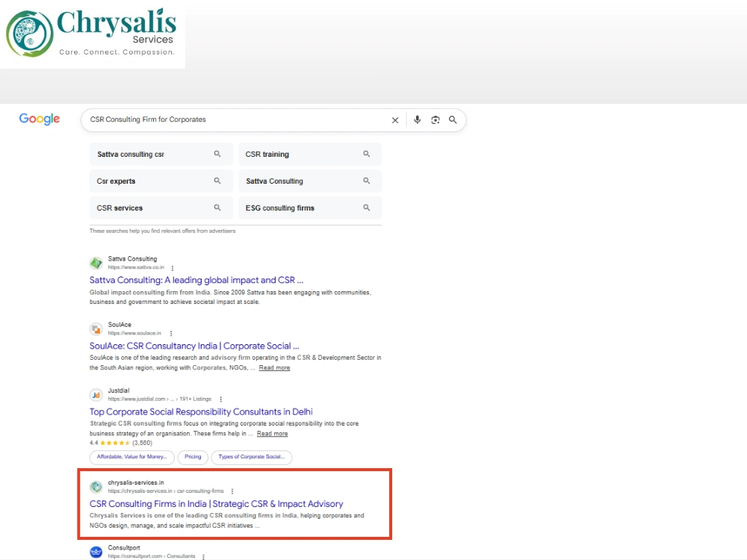The height and width of the screenshot is (560, 747).
Task: Open more options for the Justdial result
Action: (x=220, y=399)
